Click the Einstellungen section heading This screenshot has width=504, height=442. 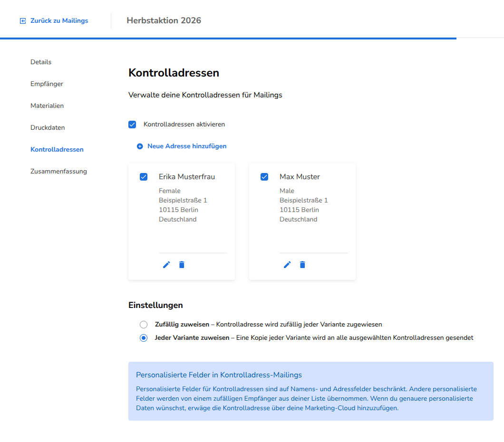tap(155, 305)
